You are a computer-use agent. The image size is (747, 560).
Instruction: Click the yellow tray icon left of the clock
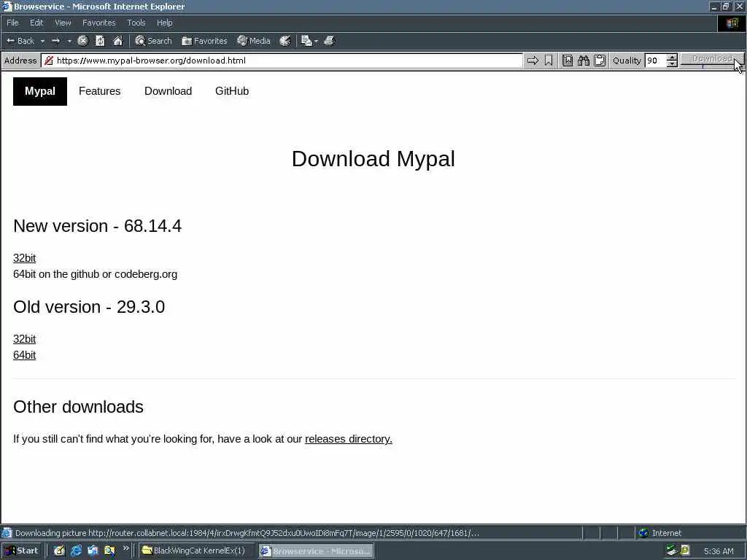[x=685, y=551]
